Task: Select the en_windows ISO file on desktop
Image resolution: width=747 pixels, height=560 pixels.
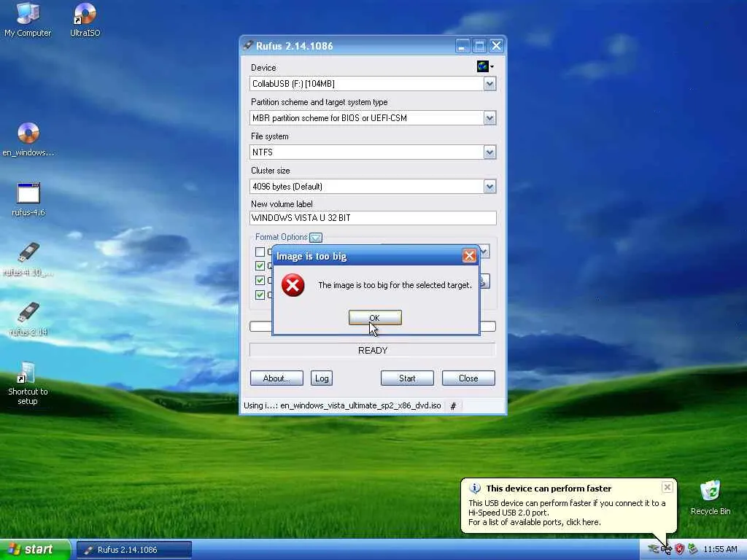Action: 28,139
